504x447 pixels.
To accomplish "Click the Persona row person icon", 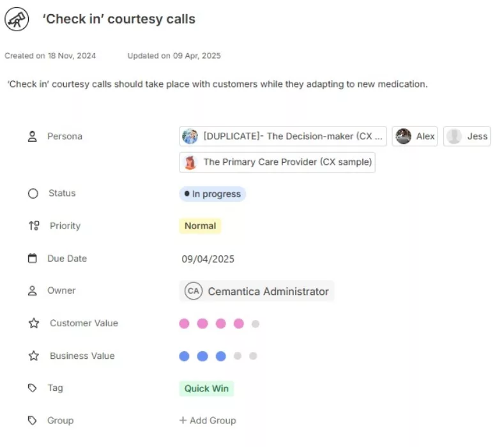I will point(33,137).
